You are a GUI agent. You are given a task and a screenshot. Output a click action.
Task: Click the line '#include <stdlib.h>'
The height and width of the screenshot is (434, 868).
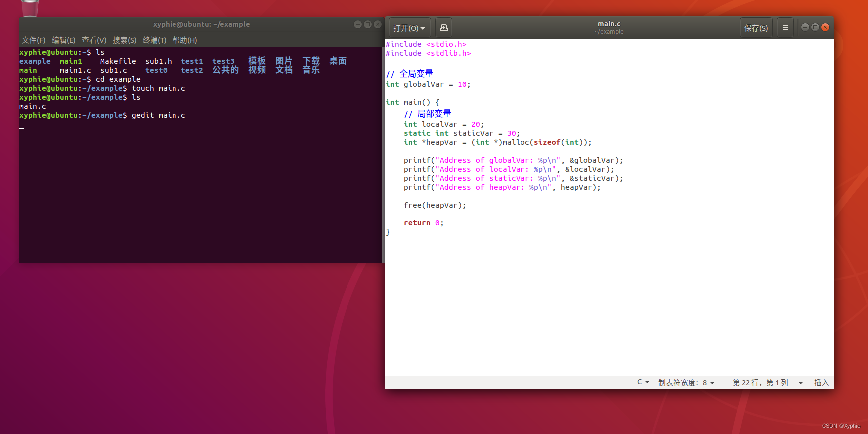coord(428,53)
